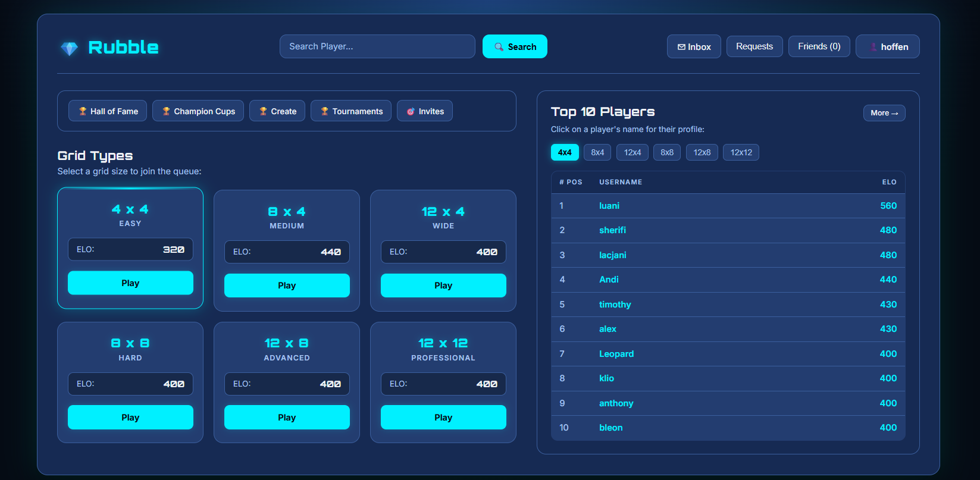Play the 8 x 8 Hard grid
This screenshot has height=480, width=980.
click(x=130, y=418)
